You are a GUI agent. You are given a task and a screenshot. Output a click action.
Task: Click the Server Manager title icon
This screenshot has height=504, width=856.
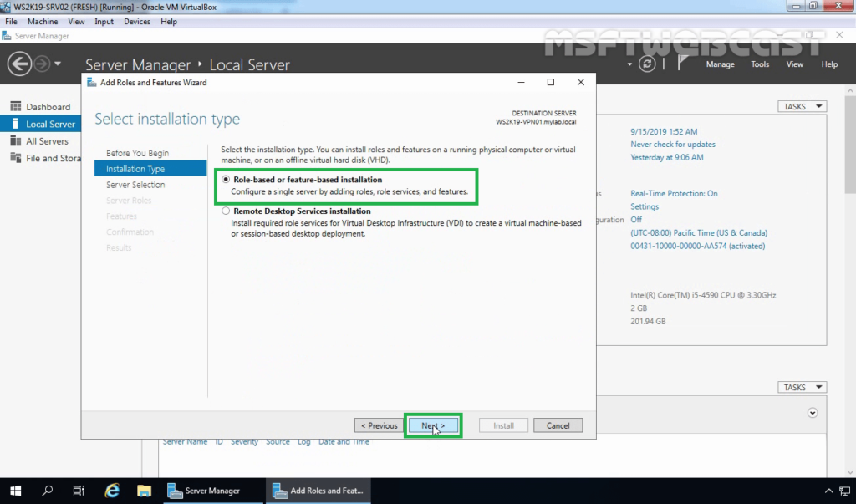7,36
